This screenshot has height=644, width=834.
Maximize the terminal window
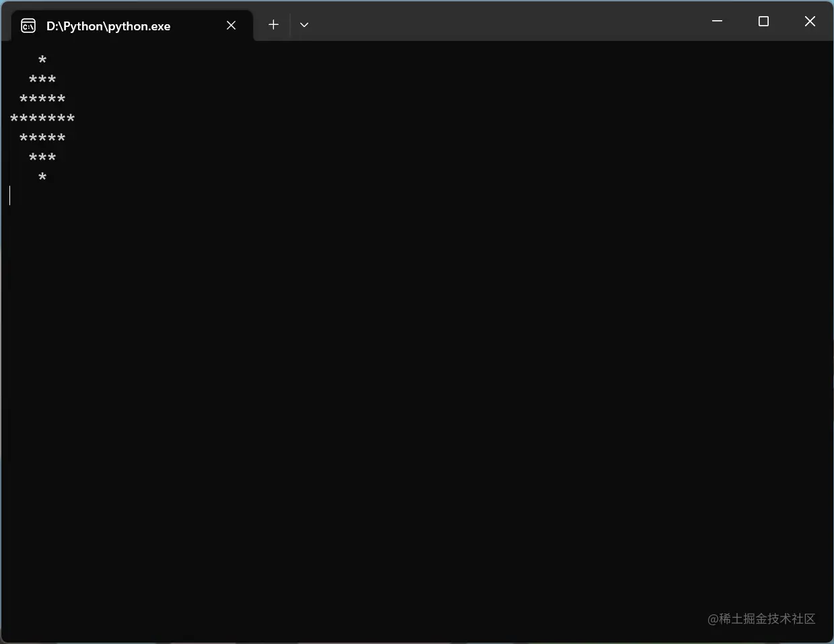763,22
